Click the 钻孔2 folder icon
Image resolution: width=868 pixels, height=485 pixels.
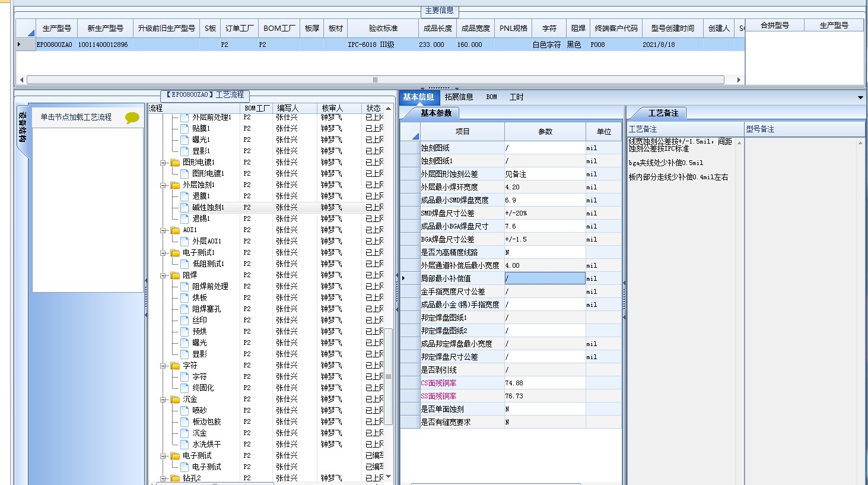176,478
